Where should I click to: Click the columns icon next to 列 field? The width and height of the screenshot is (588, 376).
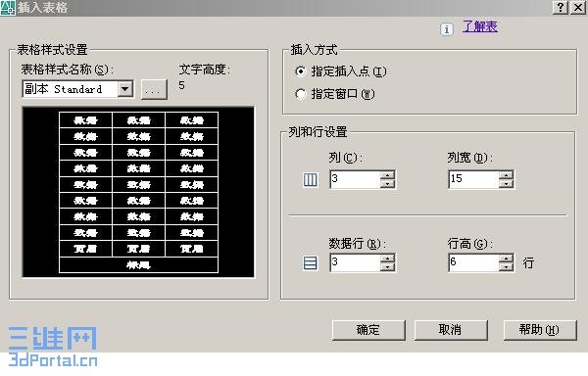pos(310,180)
